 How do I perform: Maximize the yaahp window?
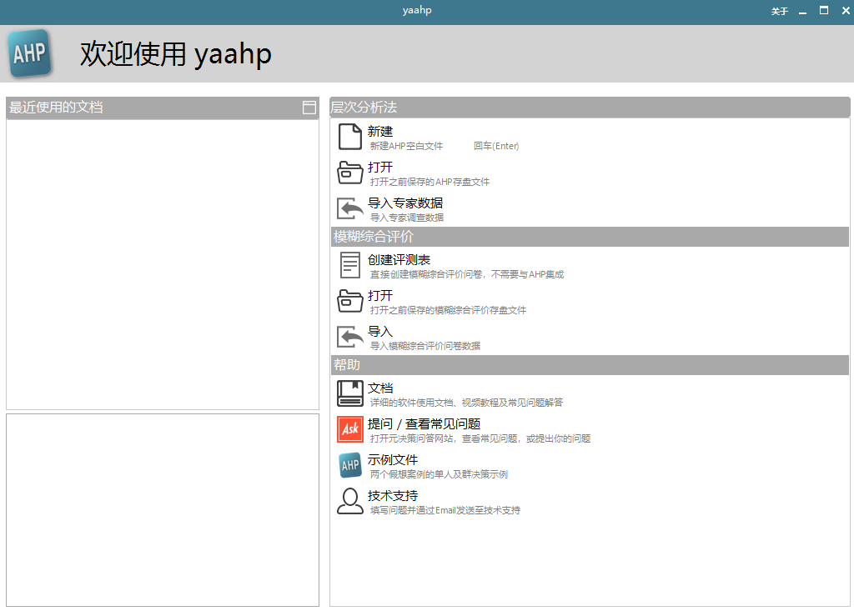[824, 11]
